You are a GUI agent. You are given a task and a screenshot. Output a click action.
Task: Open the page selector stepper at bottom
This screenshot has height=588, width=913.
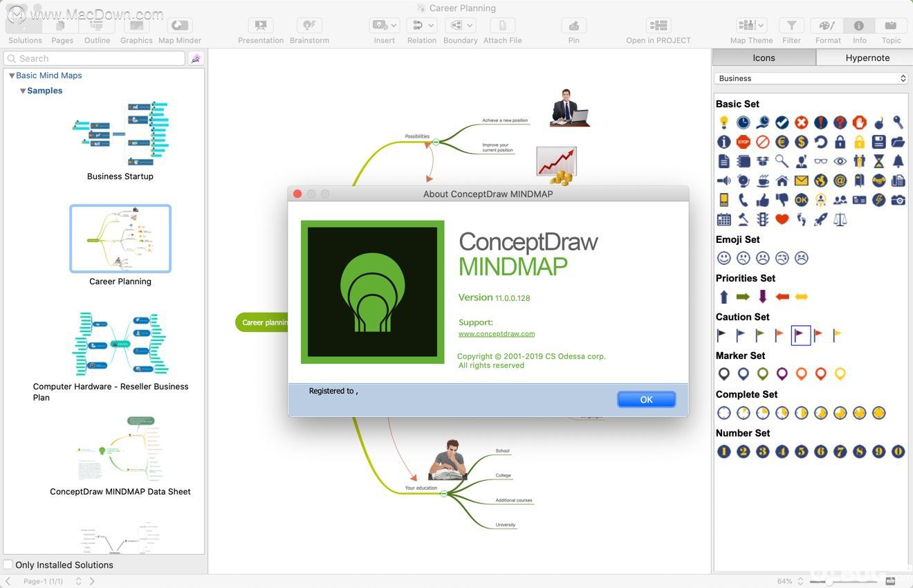tap(78, 581)
